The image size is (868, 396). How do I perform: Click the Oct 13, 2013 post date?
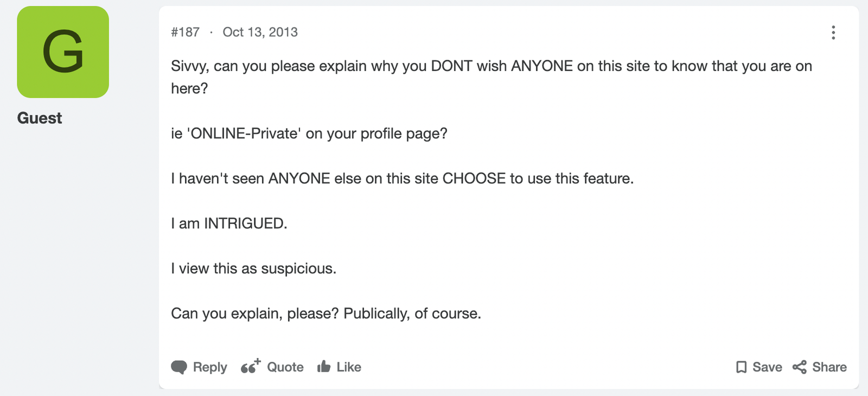click(260, 32)
